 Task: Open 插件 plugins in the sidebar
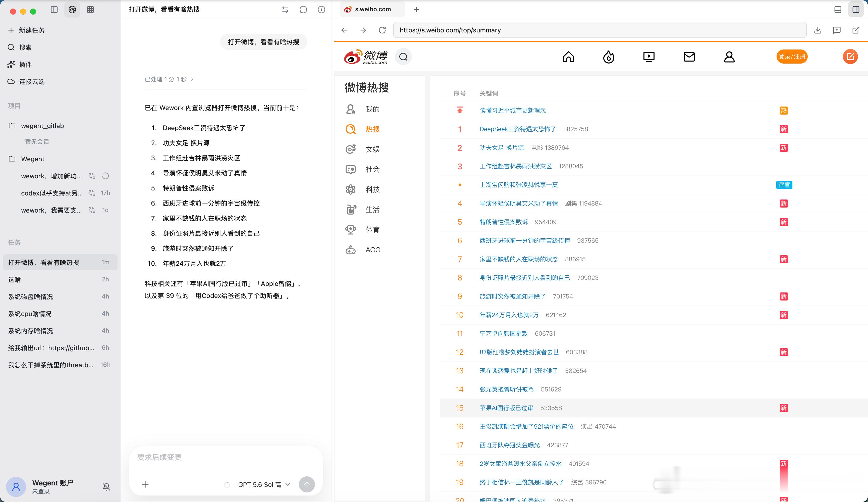20,64
